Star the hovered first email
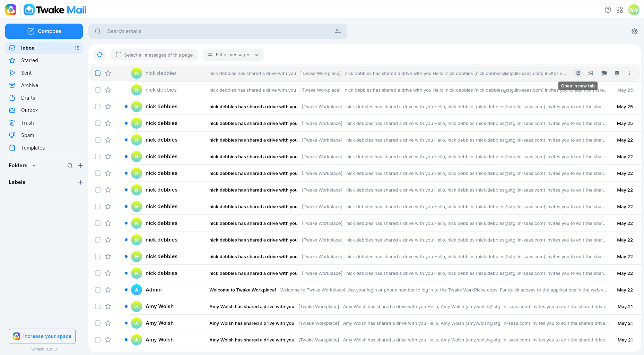Viewport: 644px width, 355px height. pos(108,73)
